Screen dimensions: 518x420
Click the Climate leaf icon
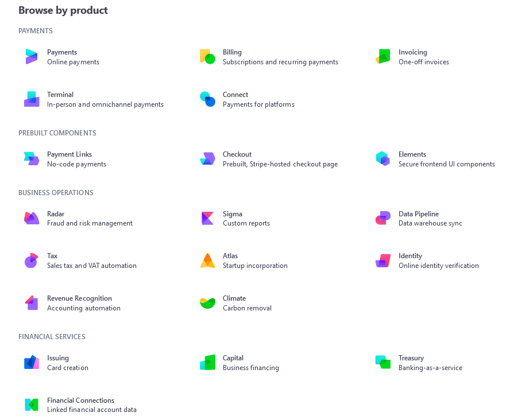point(207,303)
